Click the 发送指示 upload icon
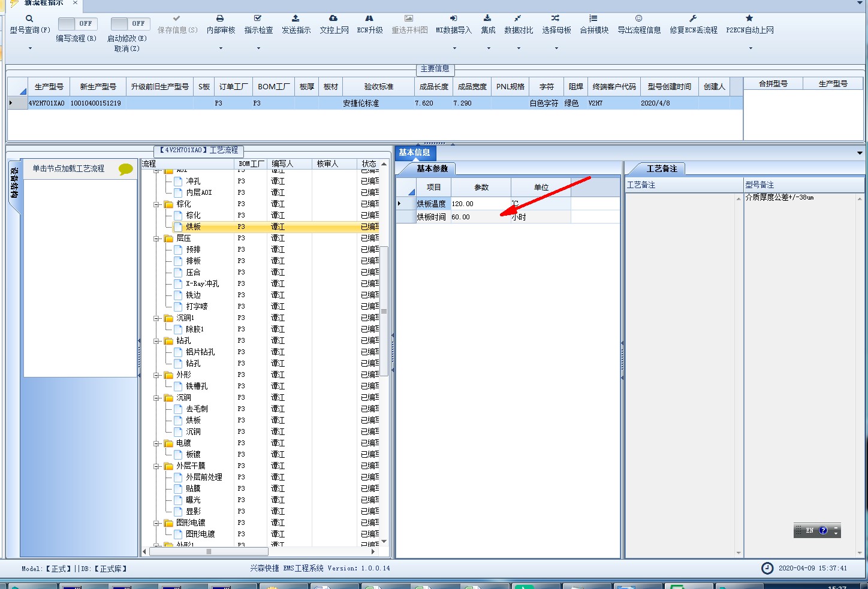Viewport: 868px width, 589px height. pyautogui.click(x=296, y=19)
